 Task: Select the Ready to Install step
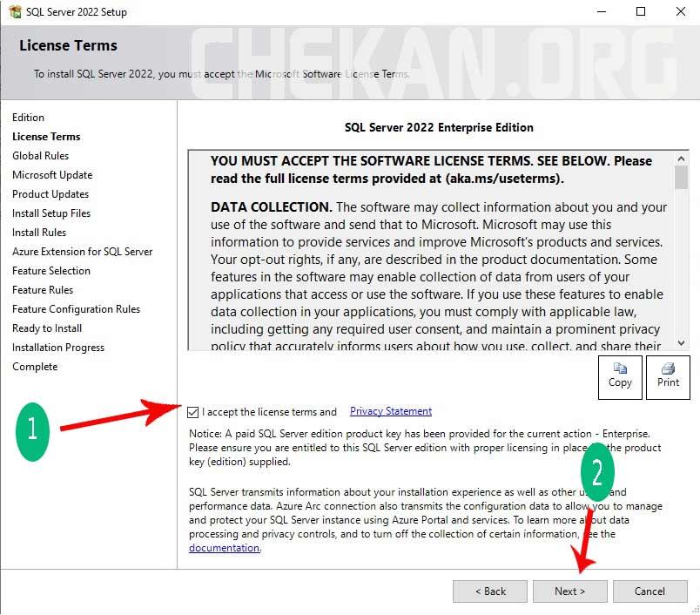pyautogui.click(x=47, y=328)
